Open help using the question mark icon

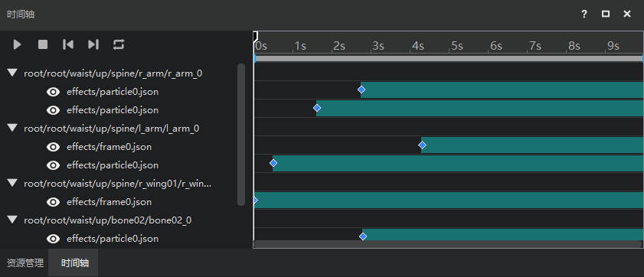[584, 14]
